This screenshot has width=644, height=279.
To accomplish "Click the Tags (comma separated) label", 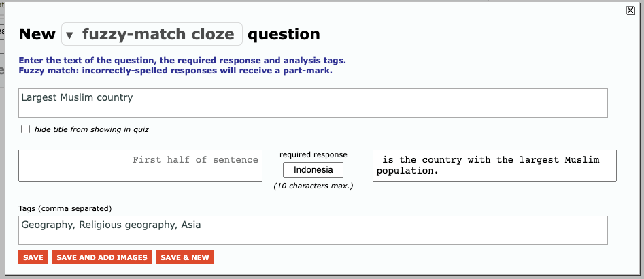I will (x=65, y=208).
